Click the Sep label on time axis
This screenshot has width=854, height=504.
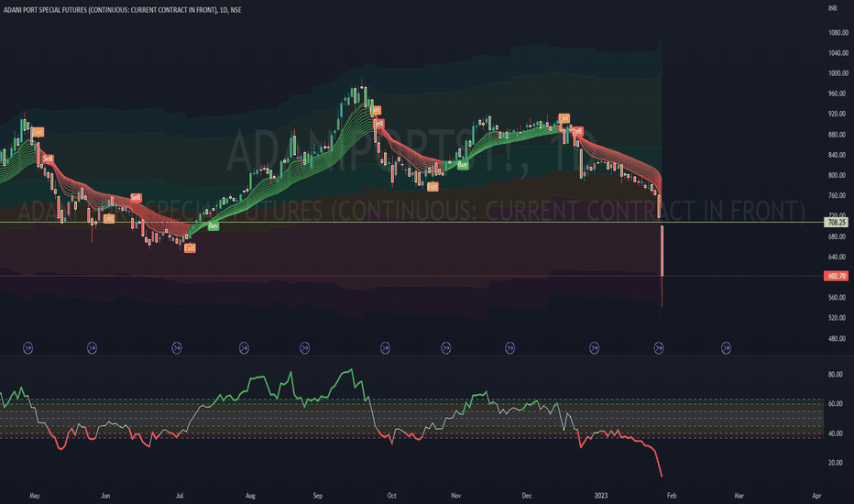click(x=318, y=496)
